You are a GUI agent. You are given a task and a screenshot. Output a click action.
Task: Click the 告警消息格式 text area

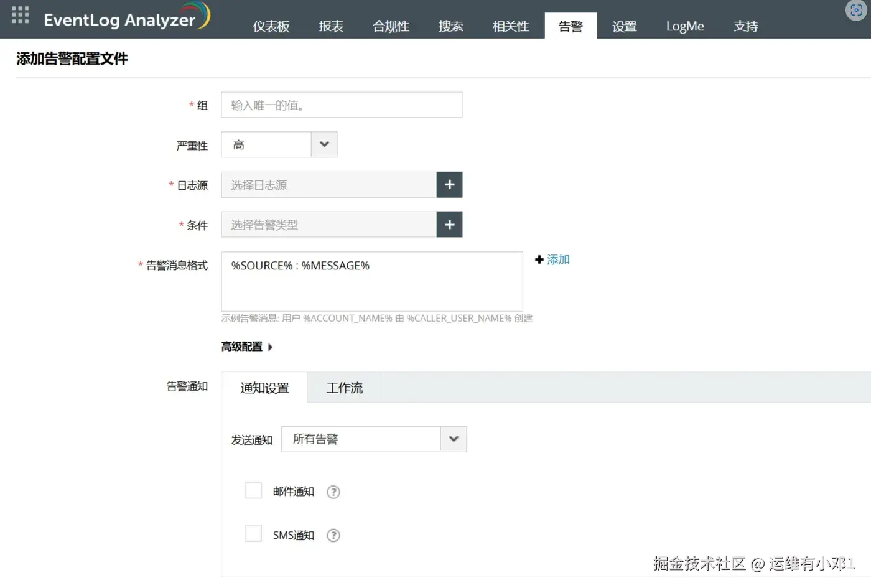pos(371,281)
